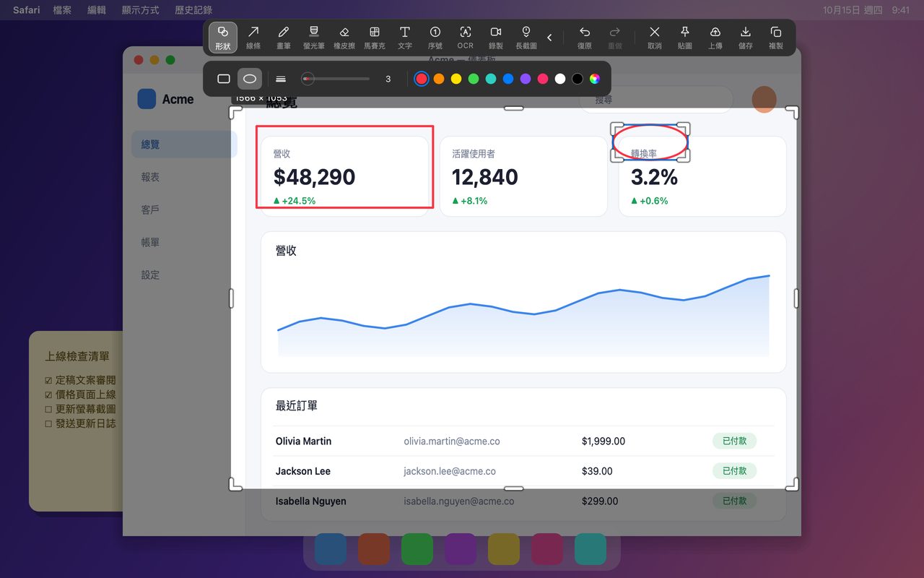This screenshot has width=924, height=578.
Task: Activate the 螢光筆 highlighter tool
Action: [314, 38]
